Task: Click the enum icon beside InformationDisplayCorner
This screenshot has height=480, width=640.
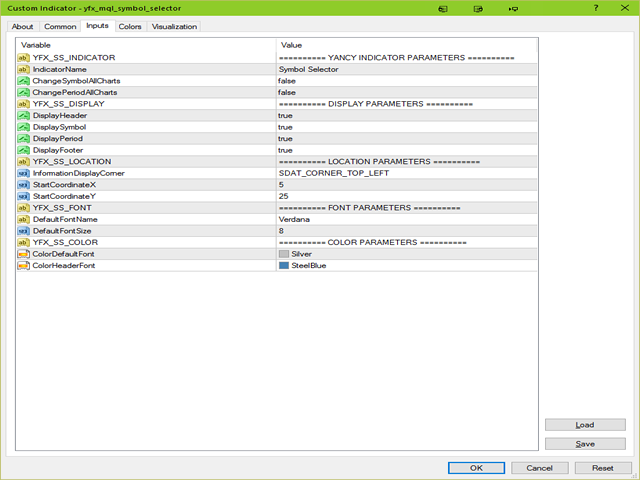Action: 23,173
